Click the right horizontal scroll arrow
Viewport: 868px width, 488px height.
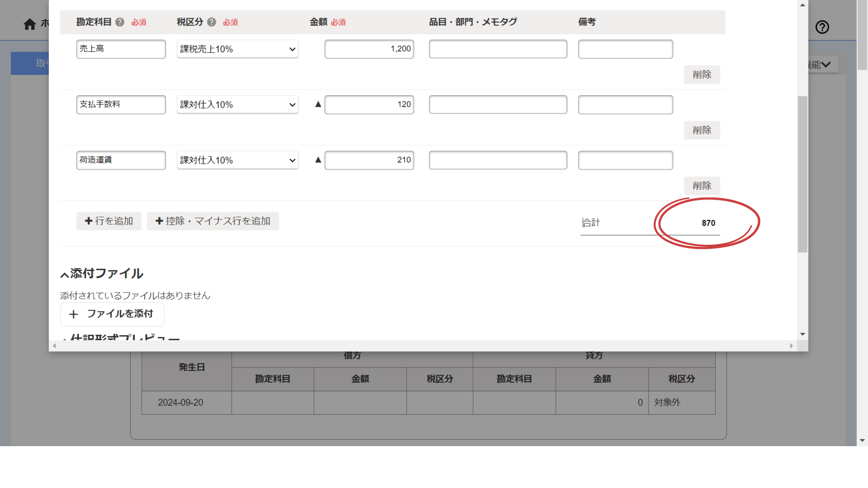point(791,346)
